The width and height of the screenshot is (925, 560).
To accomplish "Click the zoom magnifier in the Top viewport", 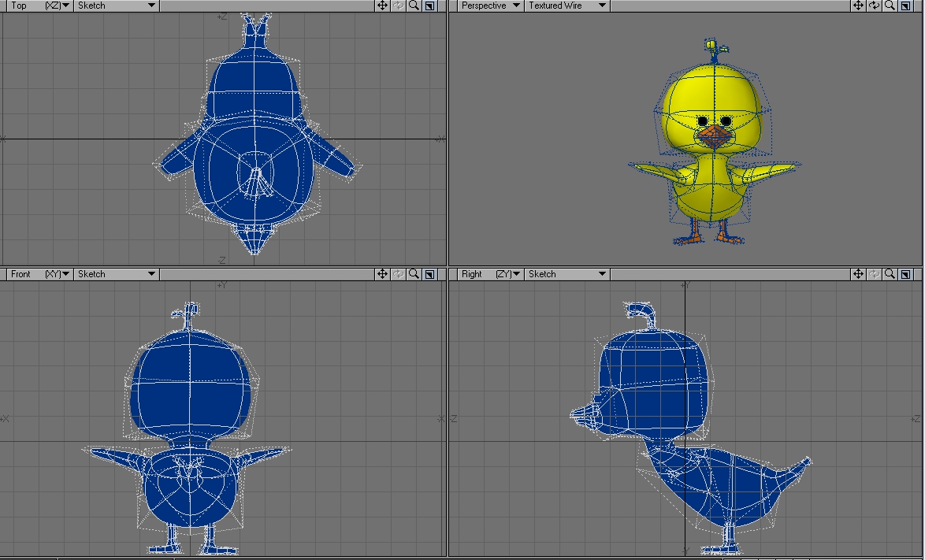I will pos(414,6).
